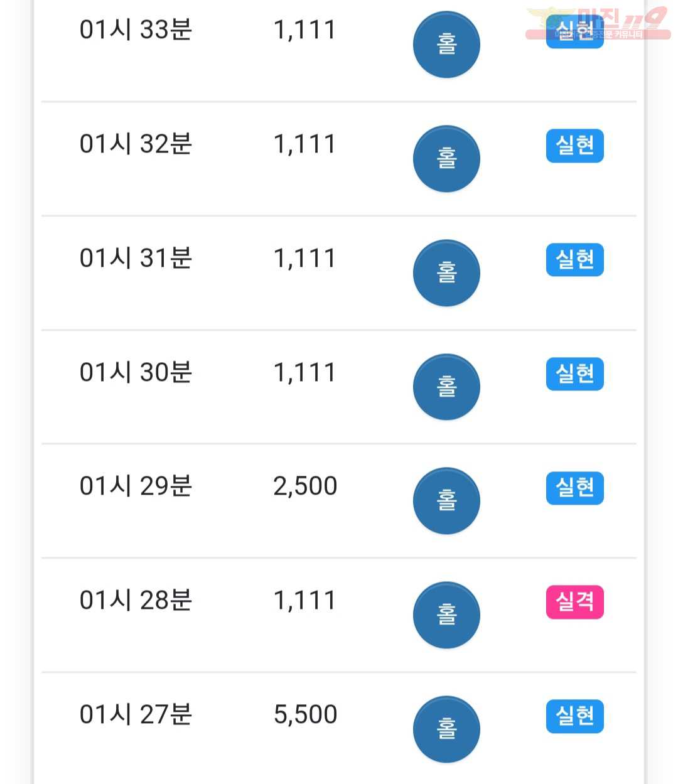Select the 홀 circle for 01시 31분

[x=446, y=273]
